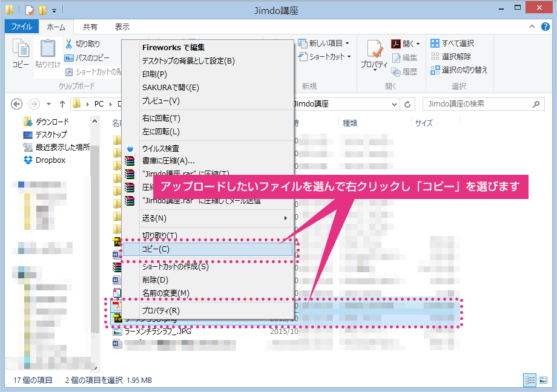
Task: Click the search magnifier icon
Action: pos(536,104)
